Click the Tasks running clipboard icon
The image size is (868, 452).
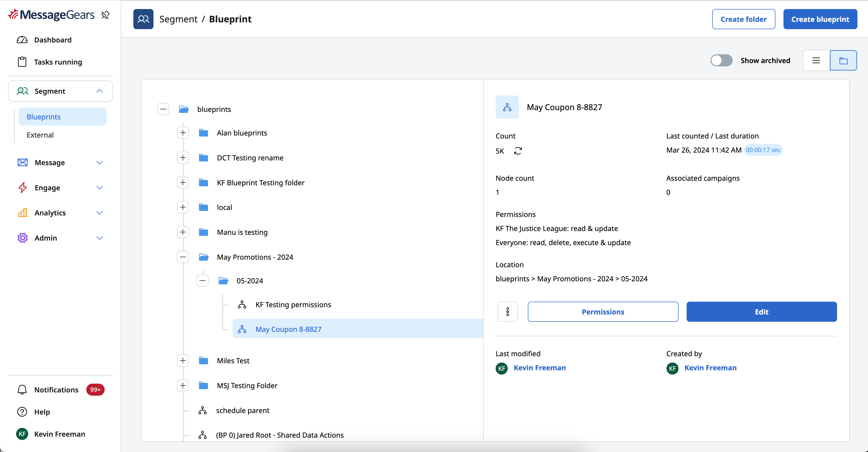22,62
